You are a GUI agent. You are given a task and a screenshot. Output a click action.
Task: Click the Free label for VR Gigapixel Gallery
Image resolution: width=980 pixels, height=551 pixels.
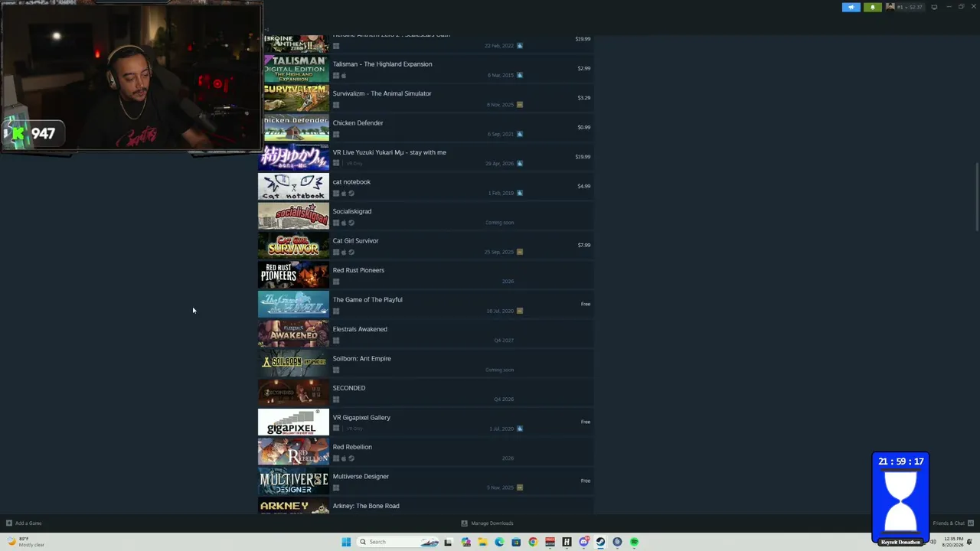click(586, 422)
